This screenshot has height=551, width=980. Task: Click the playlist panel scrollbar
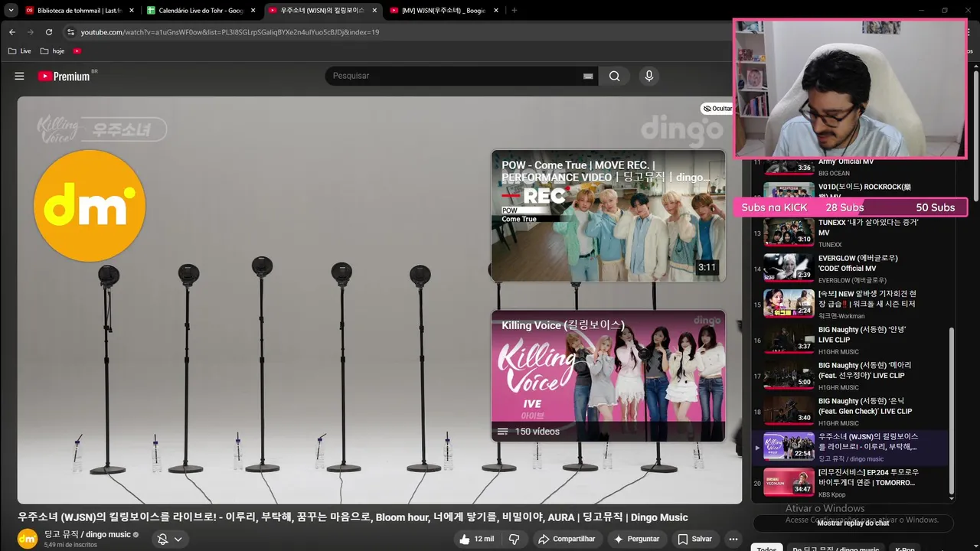tap(952, 410)
